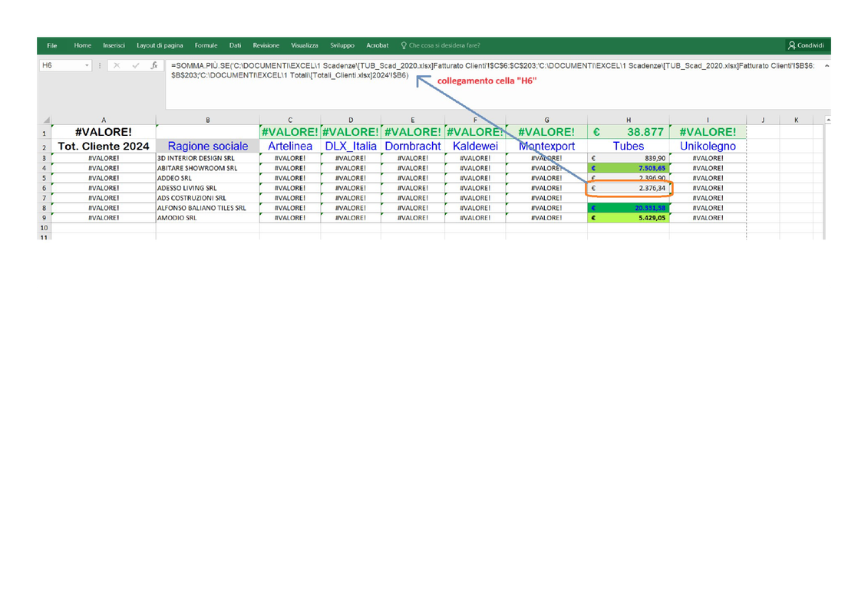
Task: Select the Artelinea header cell
Action: coord(290,146)
